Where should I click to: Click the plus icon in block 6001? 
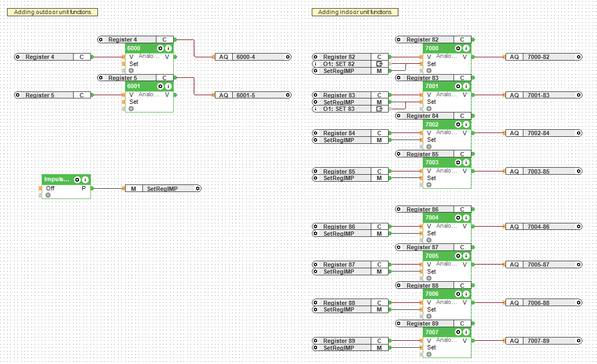[x=131, y=109]
